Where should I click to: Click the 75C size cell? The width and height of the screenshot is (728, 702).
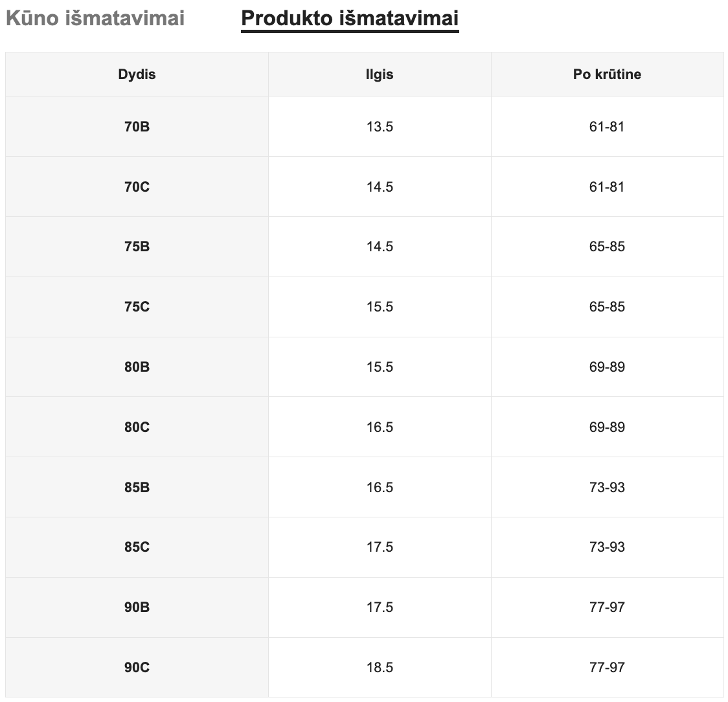coord(137,307)
